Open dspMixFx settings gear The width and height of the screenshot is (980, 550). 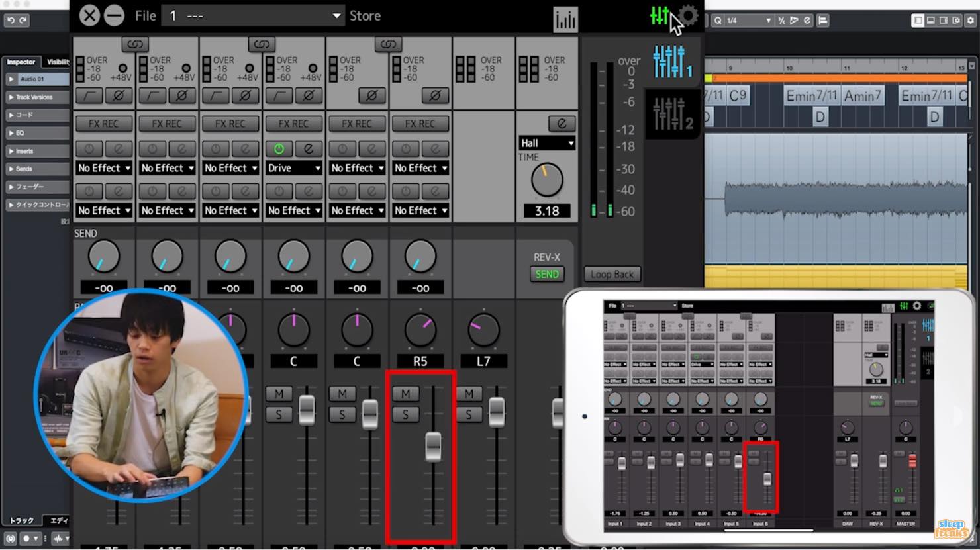[x=689, y=16]
